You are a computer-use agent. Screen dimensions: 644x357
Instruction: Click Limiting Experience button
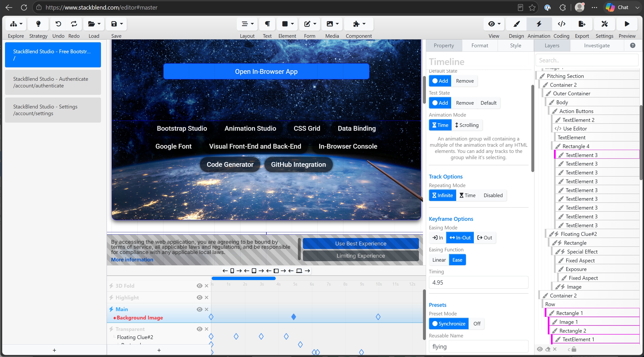click(x=361, y=256)
